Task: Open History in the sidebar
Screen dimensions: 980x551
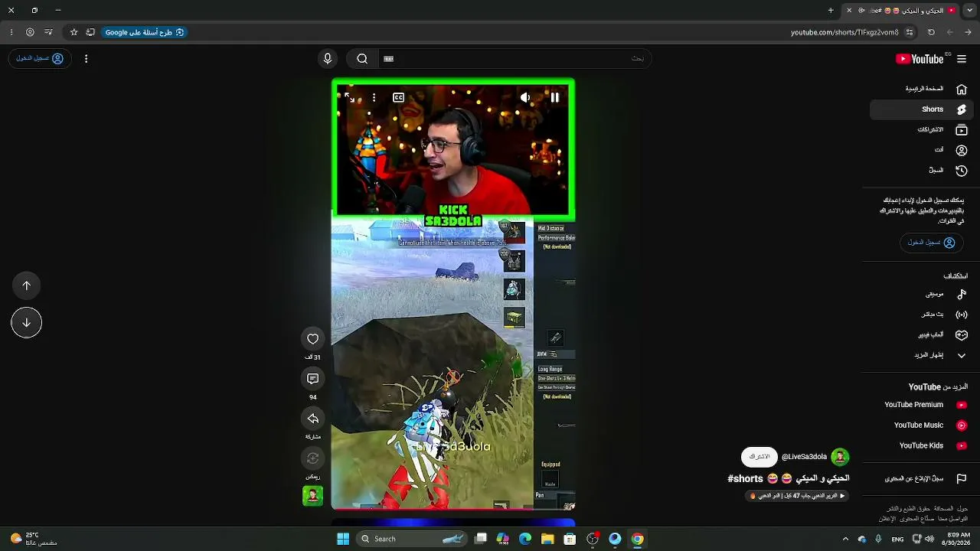Action: tap(922, 171)
